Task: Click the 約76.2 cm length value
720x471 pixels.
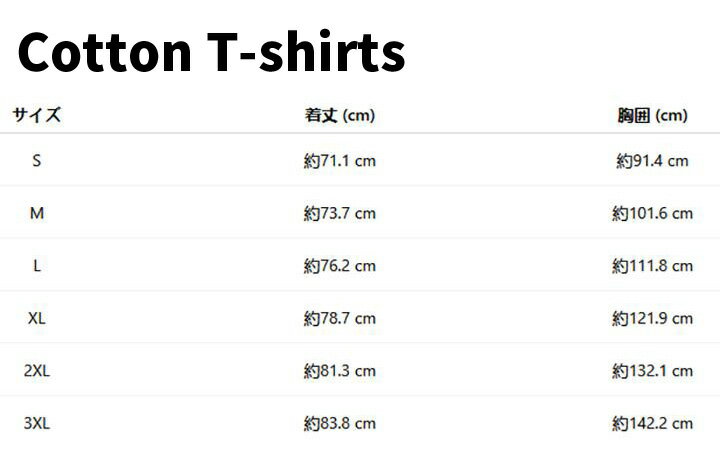Action: point(340,266)
